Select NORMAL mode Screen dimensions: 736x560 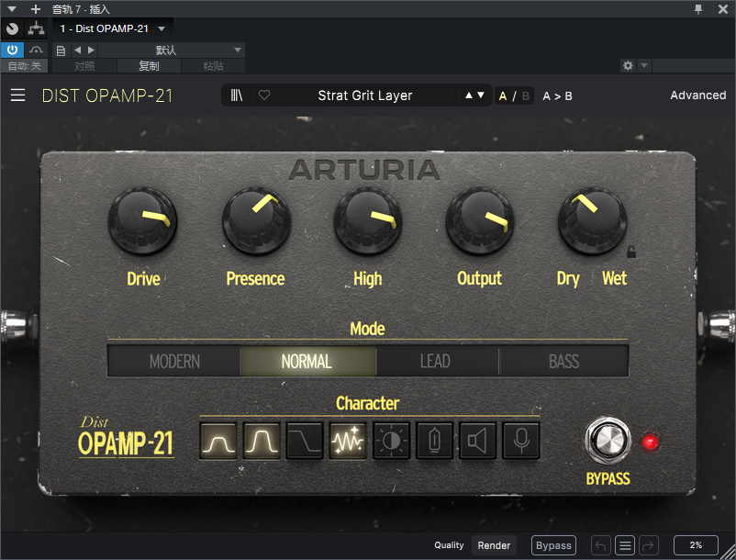(308, 361)
